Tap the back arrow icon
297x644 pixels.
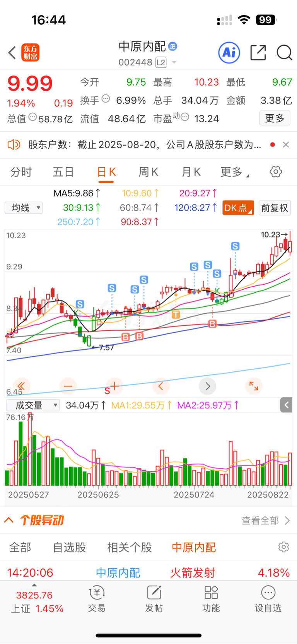[x=12, y=53]
